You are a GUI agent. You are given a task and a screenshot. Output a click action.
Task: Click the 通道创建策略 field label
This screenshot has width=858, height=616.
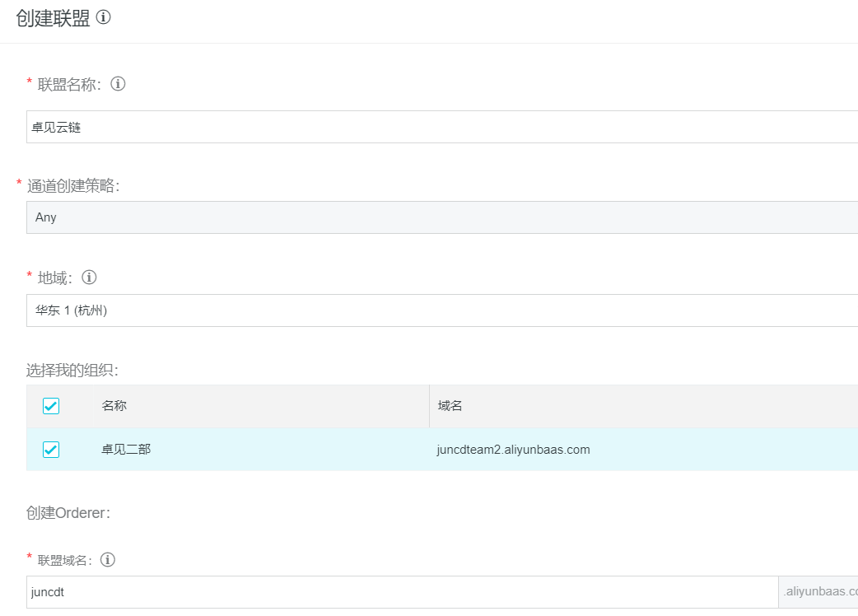pyautogui.click(x=73, y=186)
